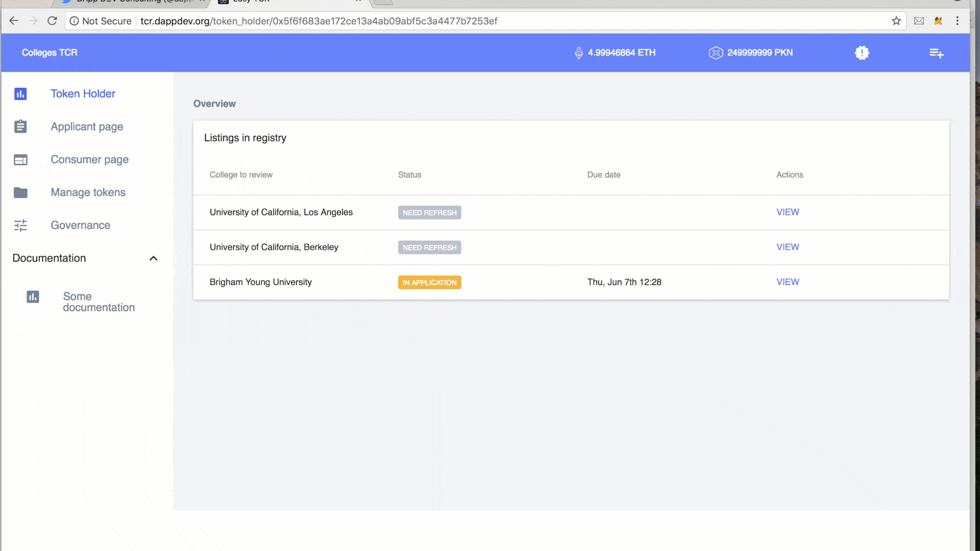The width and height of the screenshot is (980, 551).
Task: Open the Applicant page menu item
Action: (x=87, y=127)
